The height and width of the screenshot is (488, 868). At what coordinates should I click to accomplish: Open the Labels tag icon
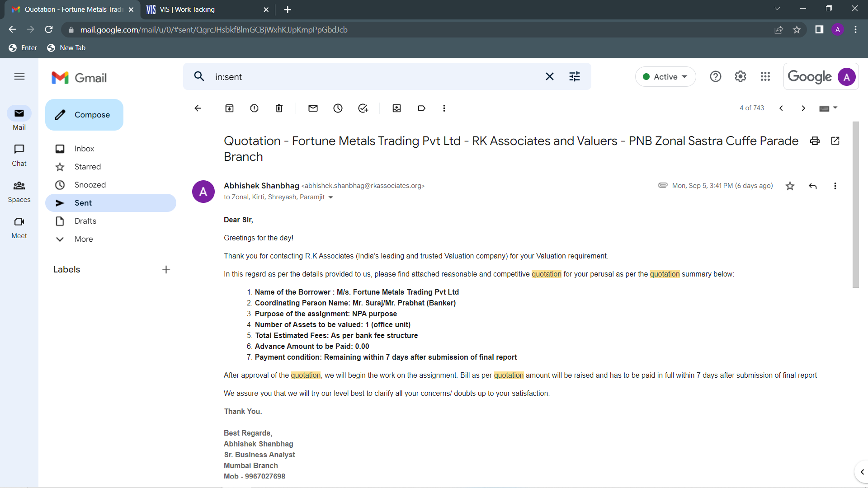(422, 108)
